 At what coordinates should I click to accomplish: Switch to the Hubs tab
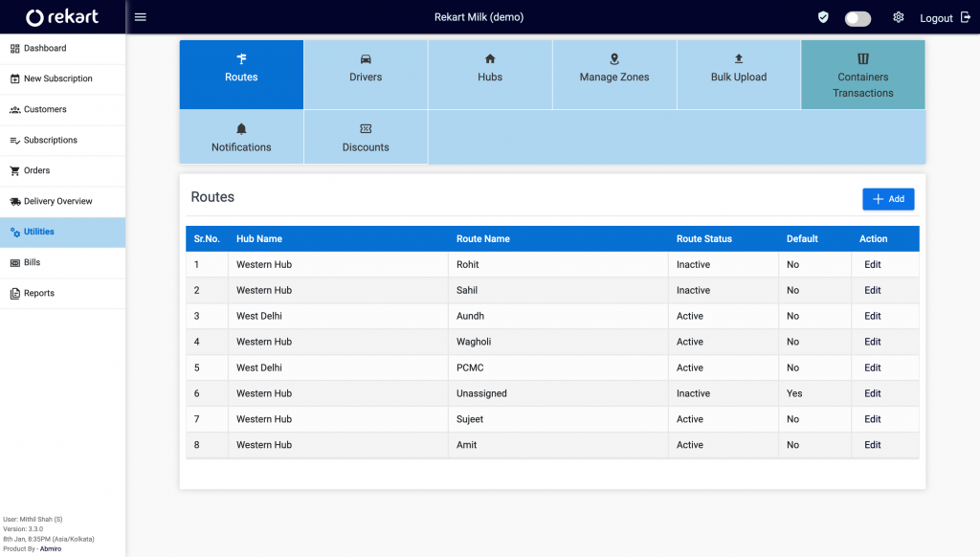[x=490, y=75]
